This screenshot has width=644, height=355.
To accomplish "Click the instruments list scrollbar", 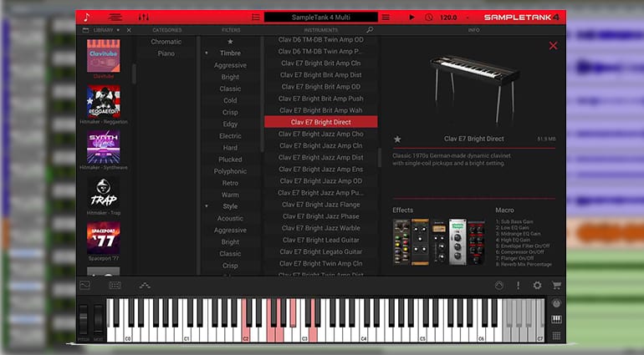I will coord(380,158).
